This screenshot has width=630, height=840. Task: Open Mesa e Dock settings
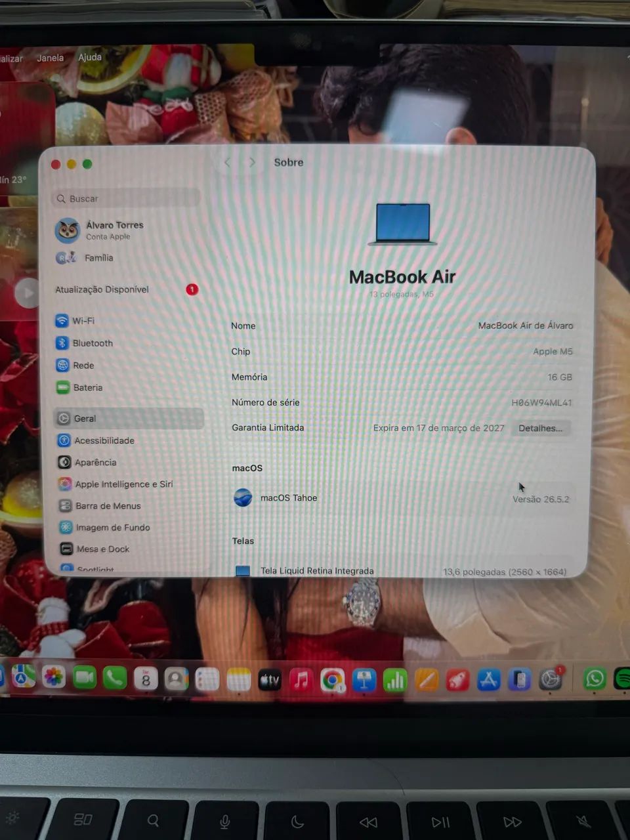pyautogui.click(x=94, y=549)
